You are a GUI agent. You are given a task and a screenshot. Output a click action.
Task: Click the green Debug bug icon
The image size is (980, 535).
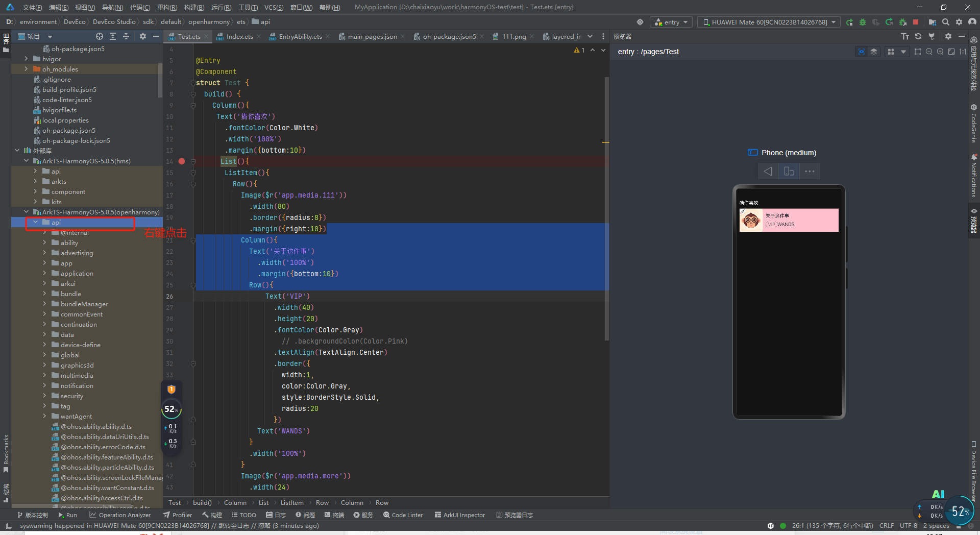pos(863,22)
